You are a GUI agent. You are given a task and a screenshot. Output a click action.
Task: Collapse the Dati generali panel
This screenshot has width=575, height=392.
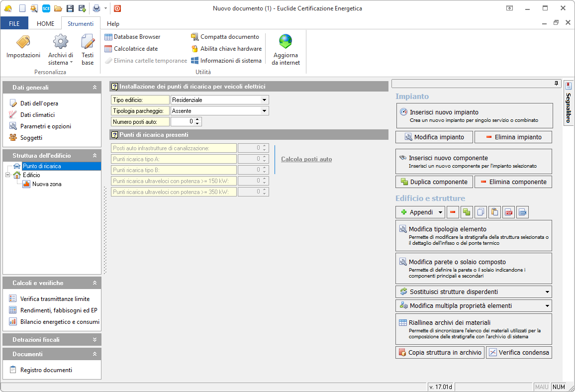click(x=95, y=88)
